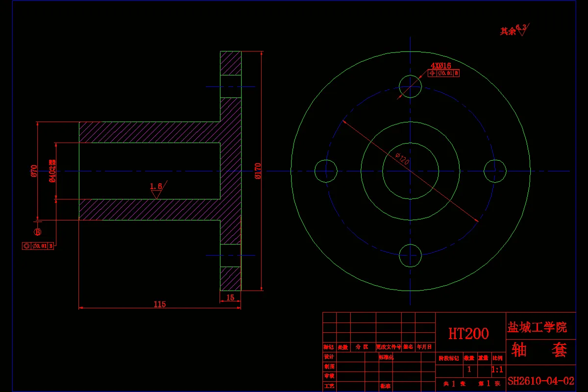Click the Ø70 diameter dimension text
The height and width of the screenshot is (392, 588).
[34, 170]
